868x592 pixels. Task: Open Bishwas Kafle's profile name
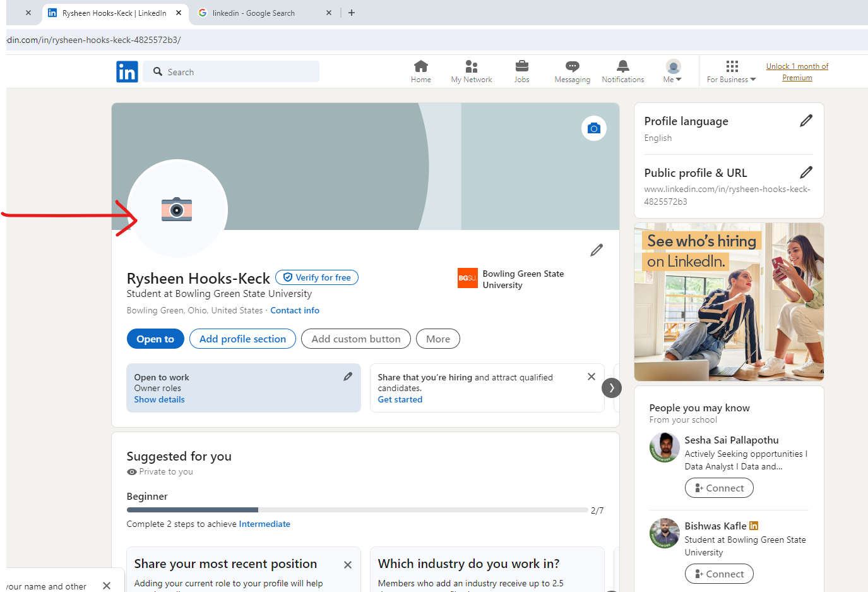pyautogui.click(x=715, y=526)
